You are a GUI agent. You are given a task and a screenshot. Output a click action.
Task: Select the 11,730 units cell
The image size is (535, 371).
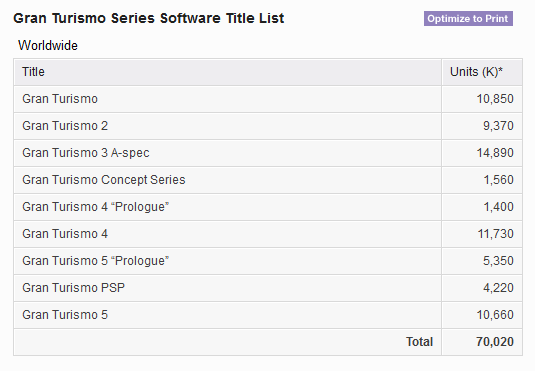pyautogui.click(x=482, y=234)
